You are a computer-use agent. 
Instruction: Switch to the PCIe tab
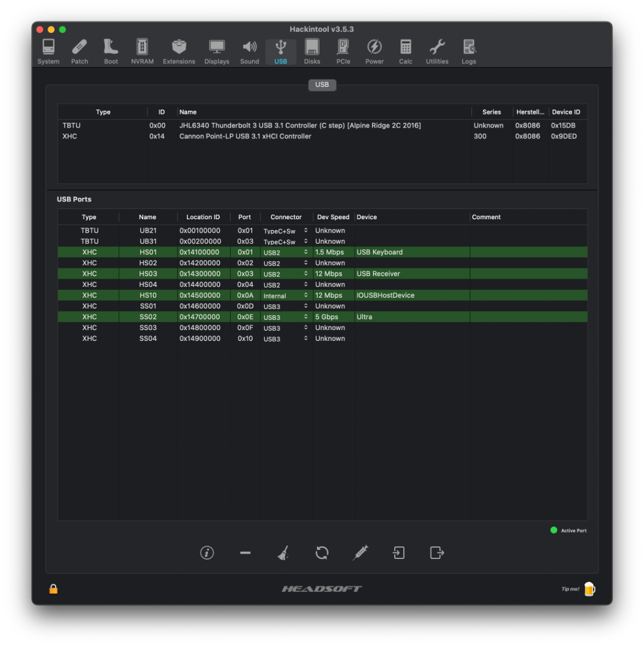(343, 52)
